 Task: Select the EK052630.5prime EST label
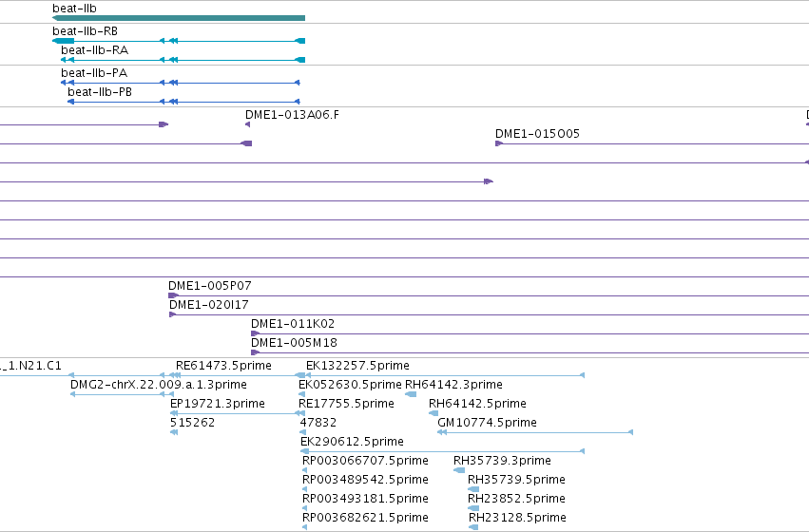pos(350,385)
